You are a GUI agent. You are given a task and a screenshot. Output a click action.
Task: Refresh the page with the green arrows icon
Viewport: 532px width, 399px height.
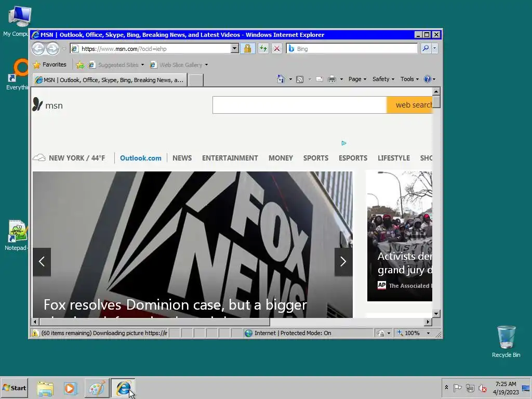263,48
